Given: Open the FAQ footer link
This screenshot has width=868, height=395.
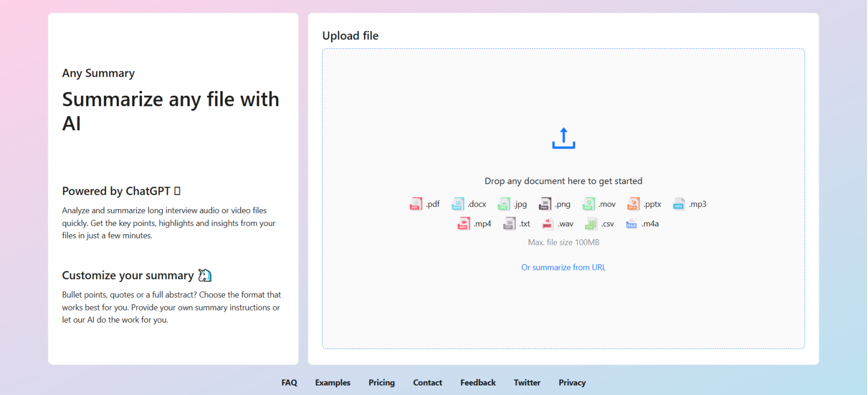Looking at the screenshot, I should [x=289, y=383].
